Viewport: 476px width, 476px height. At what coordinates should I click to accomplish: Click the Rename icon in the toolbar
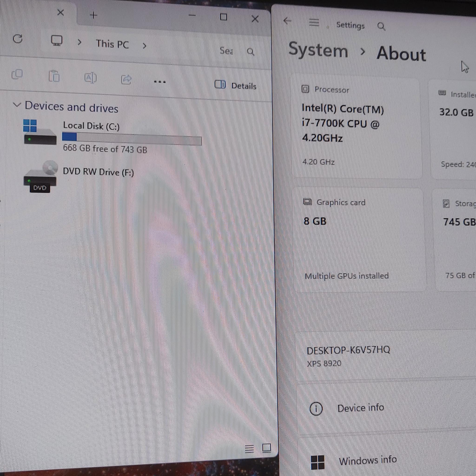[x=90, y=78]
